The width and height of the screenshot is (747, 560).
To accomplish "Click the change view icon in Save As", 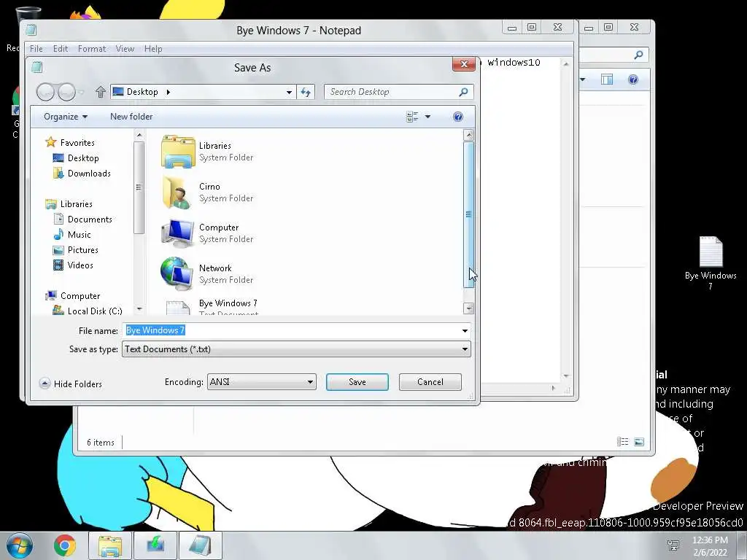I will 412,117.
